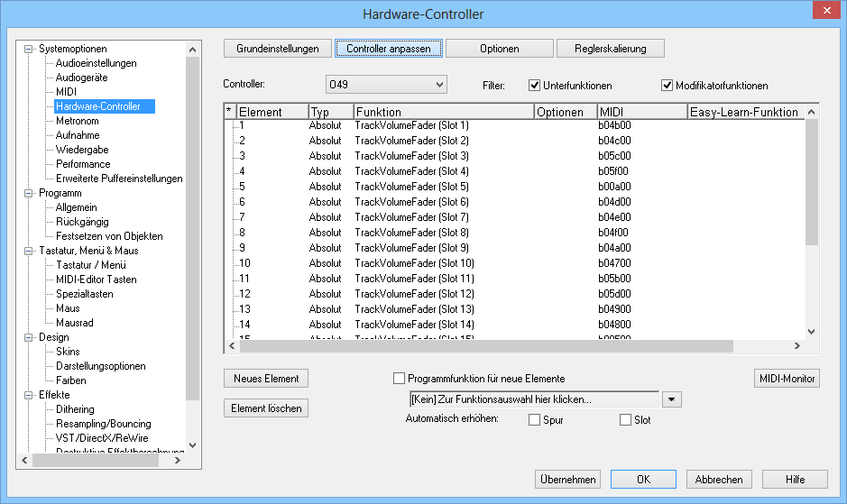
Task: Collapse the Effekte tree node
Action: click(29, 395)
